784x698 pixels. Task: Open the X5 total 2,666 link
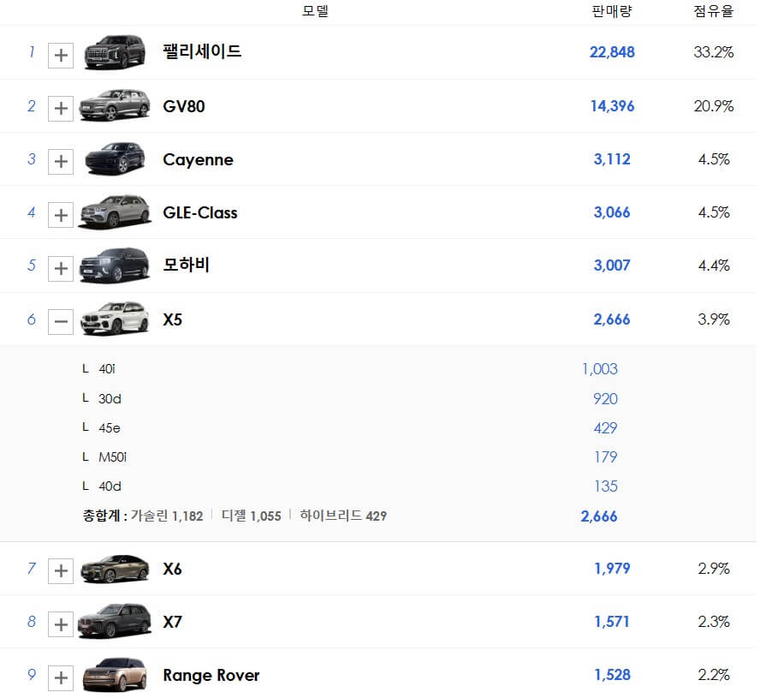click(613, 516)
